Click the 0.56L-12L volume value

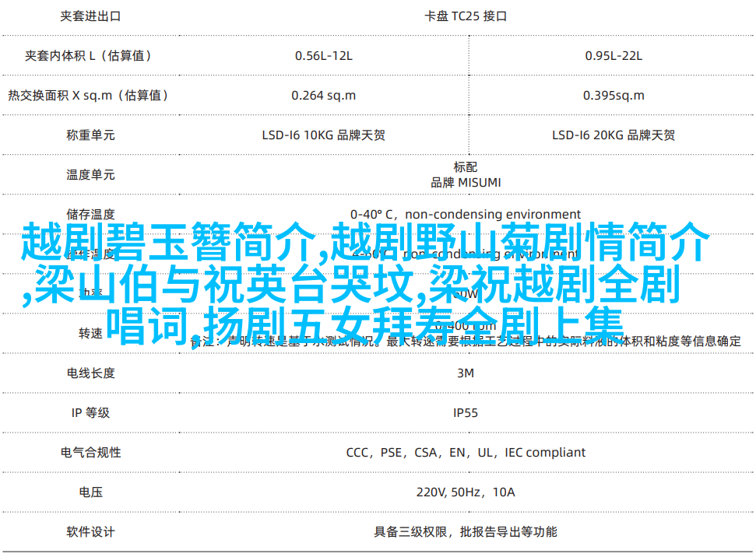point(323,55)
